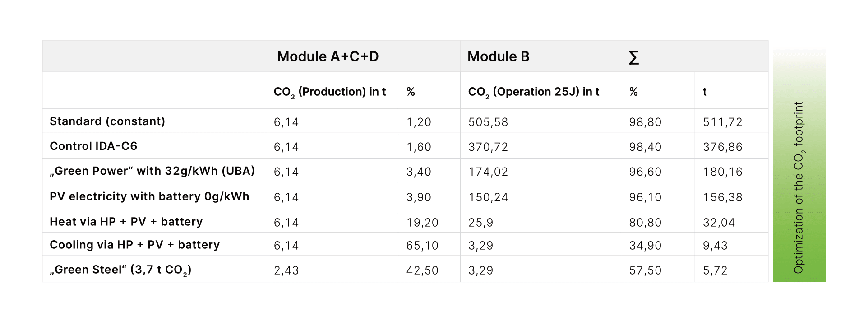868x331 pixels.
Task: Select the Heat via HP + PV + battery label
Action: (x=126, y=222)
